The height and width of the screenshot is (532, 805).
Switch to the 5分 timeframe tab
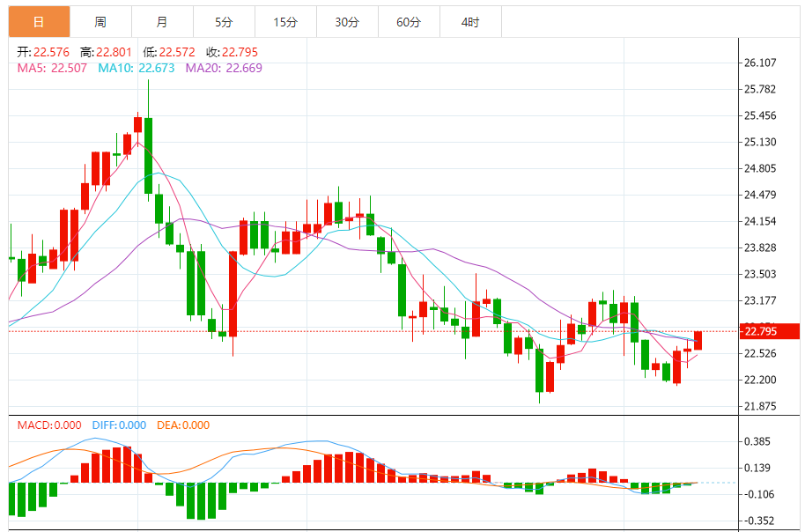click(x=224, y=22)
